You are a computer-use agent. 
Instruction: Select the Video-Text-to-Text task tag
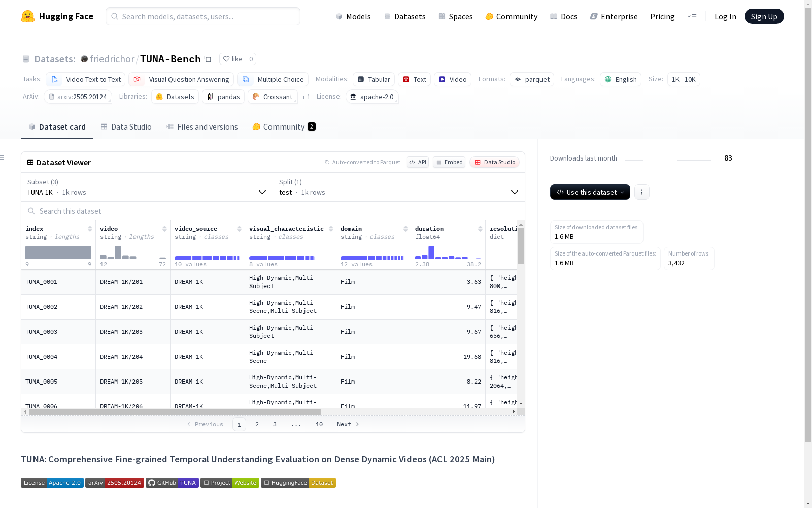pos(85,79)
